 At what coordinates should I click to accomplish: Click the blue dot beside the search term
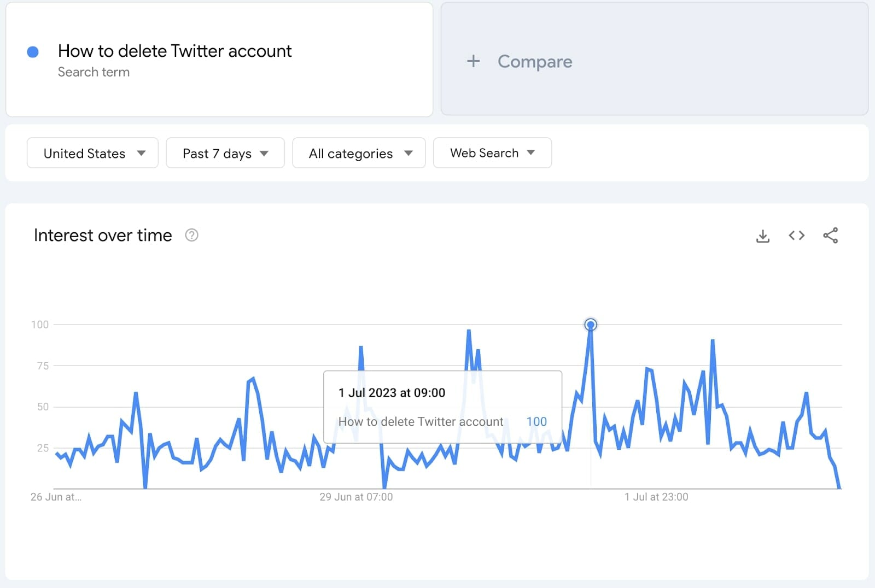pyautogui.click(x=33, y=52)
